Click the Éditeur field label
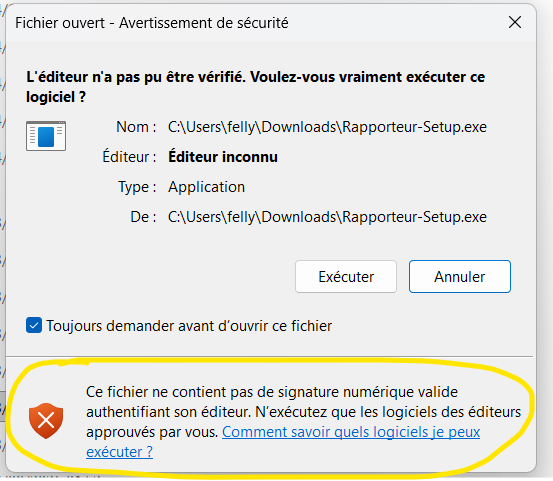Viewport: 553px width, 481px height. (129, 157)
